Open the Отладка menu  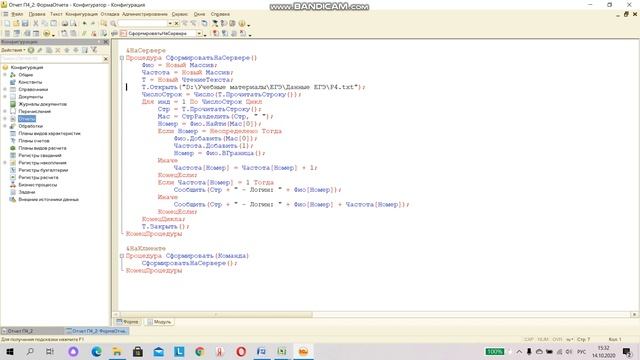point(109,14)
